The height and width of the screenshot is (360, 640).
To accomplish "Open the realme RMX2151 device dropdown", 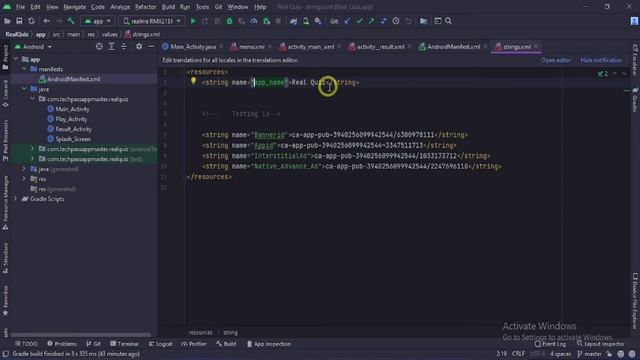I will point(151,21).
